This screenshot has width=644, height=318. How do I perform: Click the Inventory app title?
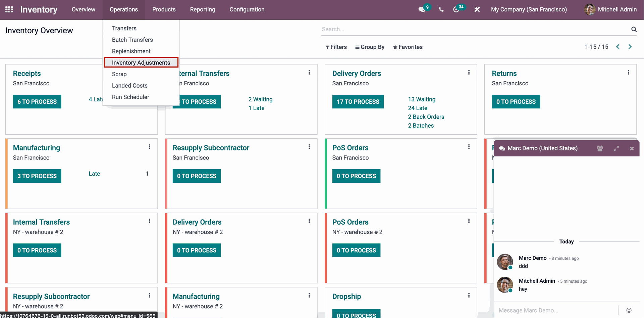click(x=39, y=9)
